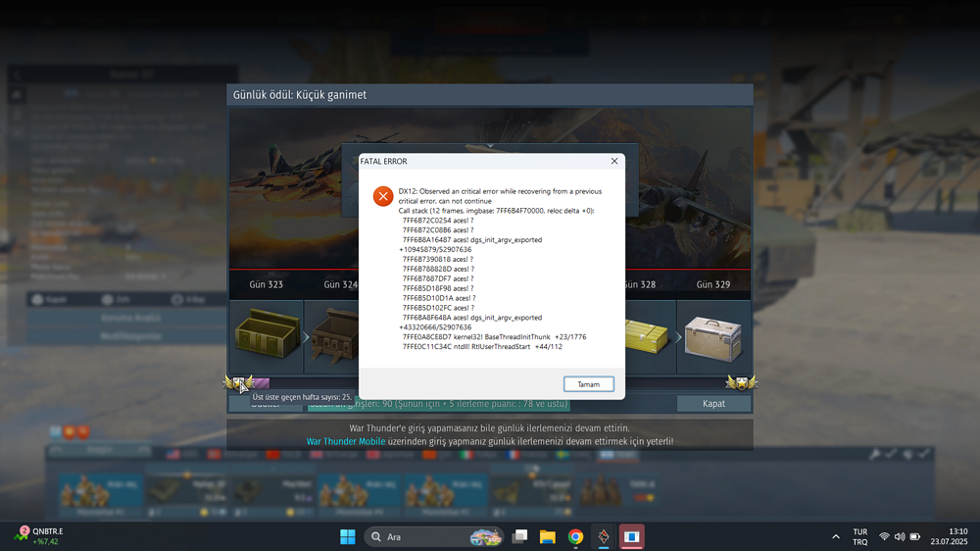
Task: Click the Gün 329 day label
Action: coord(713,284)
